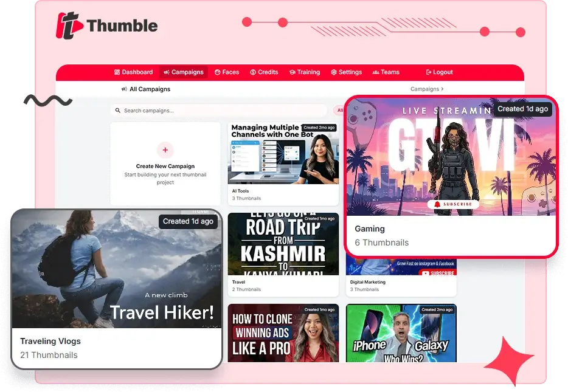The height and width of the screenshot is (392, 568).
Task: Focus the Search campaigns input field
Action: tap(219, 111)
